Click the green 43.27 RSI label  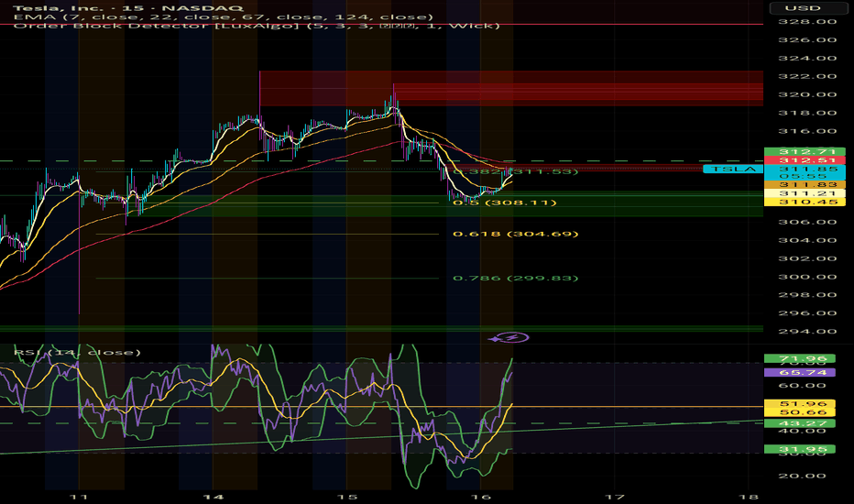pos(800,423)
